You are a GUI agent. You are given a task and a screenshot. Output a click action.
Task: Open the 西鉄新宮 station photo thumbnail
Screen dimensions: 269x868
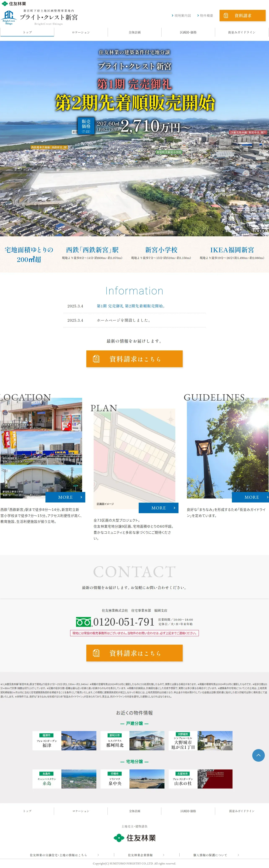click(x=41, y=414)
